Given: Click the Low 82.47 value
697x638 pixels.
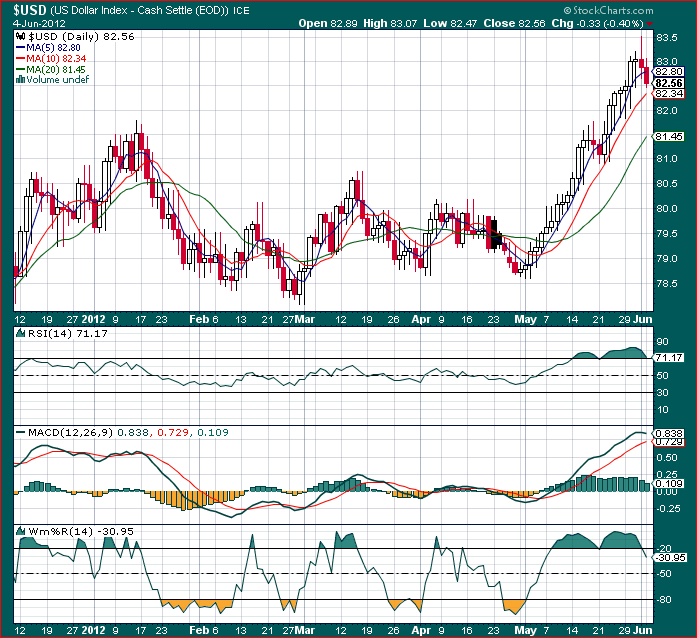Looking at the screenshot, I should pyautogui.click(x=450, y=24).
